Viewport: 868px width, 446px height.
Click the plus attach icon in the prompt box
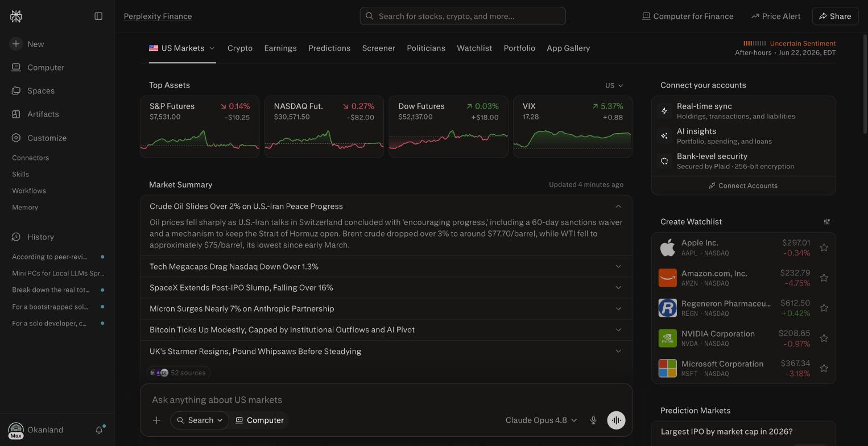pyautogui.click(x=156, y=420)
